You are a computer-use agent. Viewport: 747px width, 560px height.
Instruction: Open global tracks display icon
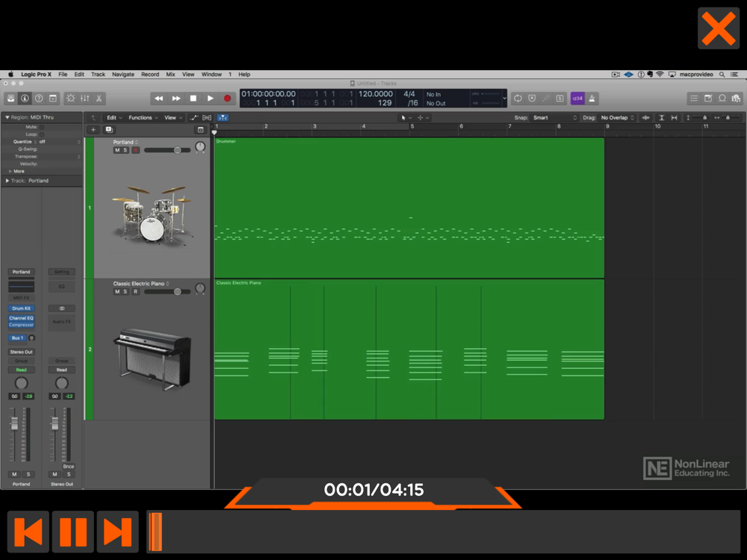[200, 129]
